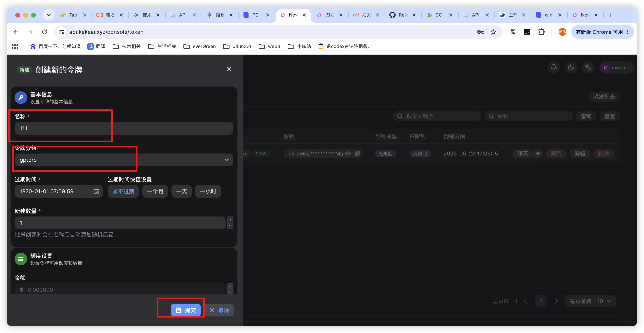The width and height of the screenshot is (644, 333).
Task: Click the browser forward arrow
Action: click(30, 32)
